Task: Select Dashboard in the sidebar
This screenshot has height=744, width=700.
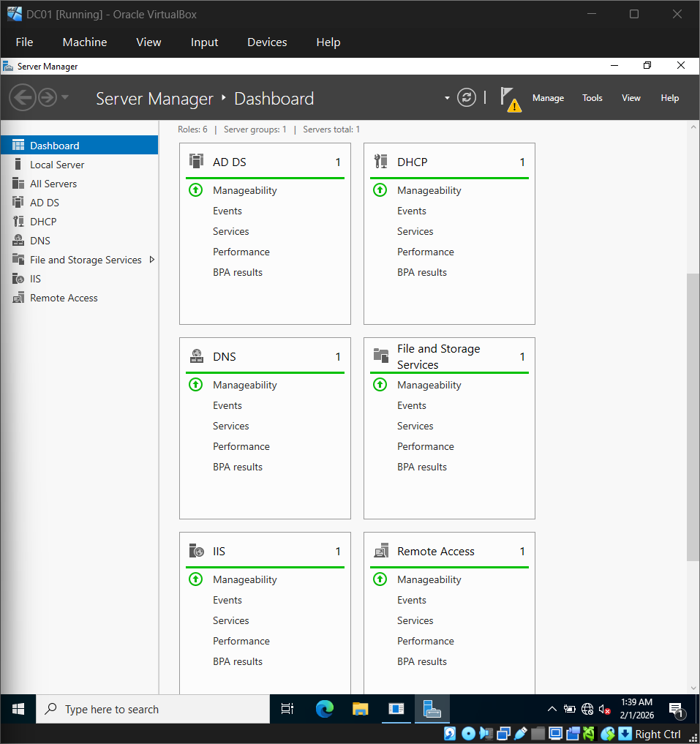Action: 79,145
